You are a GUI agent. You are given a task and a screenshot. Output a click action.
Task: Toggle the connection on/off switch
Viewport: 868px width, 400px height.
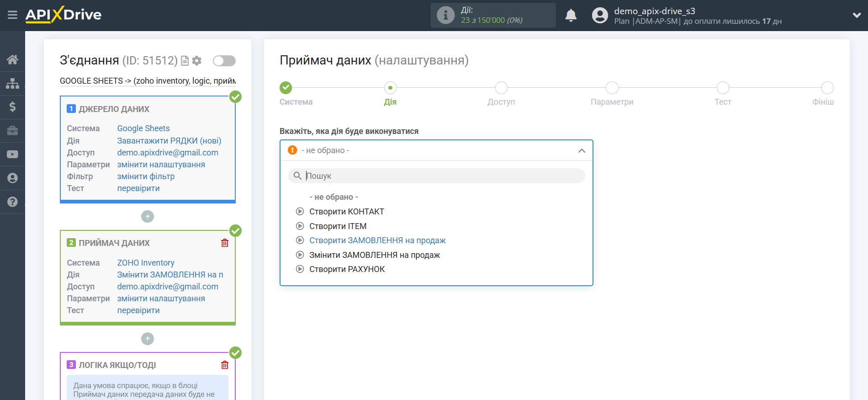(224, 61)
